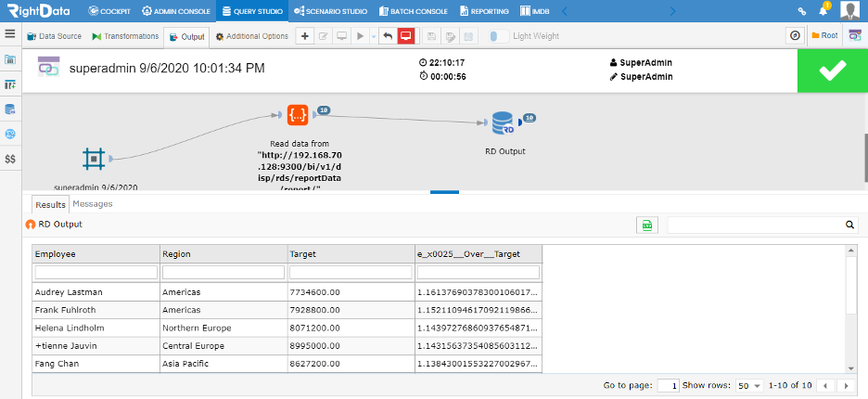
Task: Go to next results page arrow
Action: tap(846, 386)
